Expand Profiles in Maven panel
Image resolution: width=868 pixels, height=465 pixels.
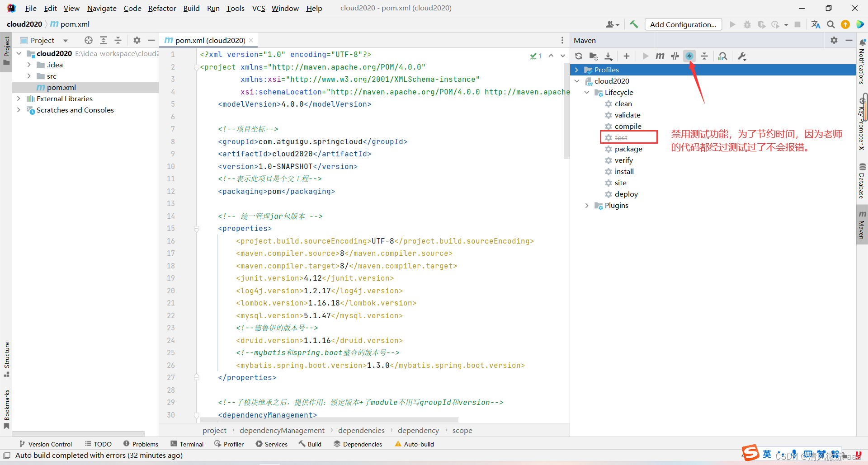577,70
